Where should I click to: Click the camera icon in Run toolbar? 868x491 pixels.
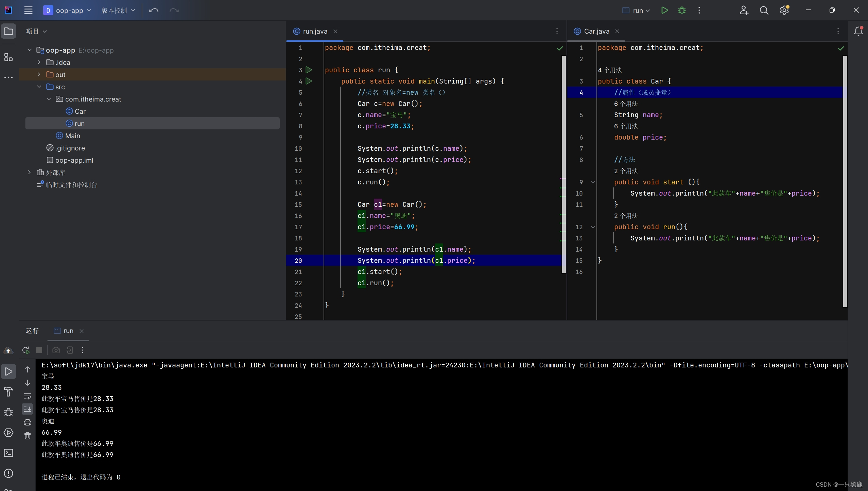click(x=56, y=350)
